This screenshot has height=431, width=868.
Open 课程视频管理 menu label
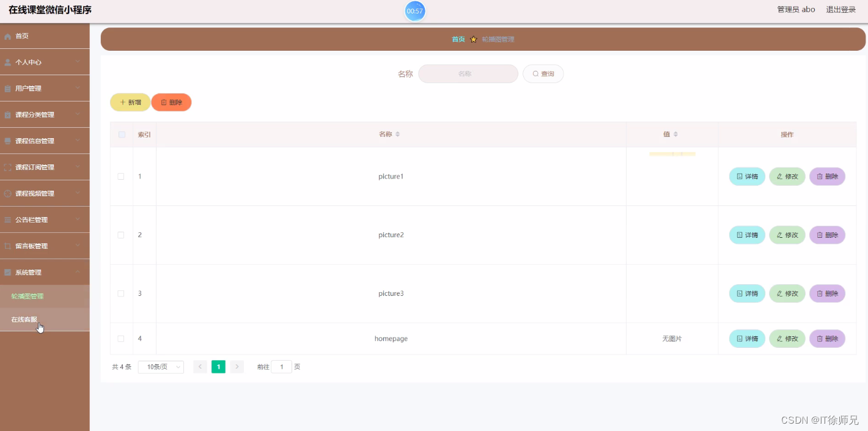pyautogui.click(x=35, y=194)
